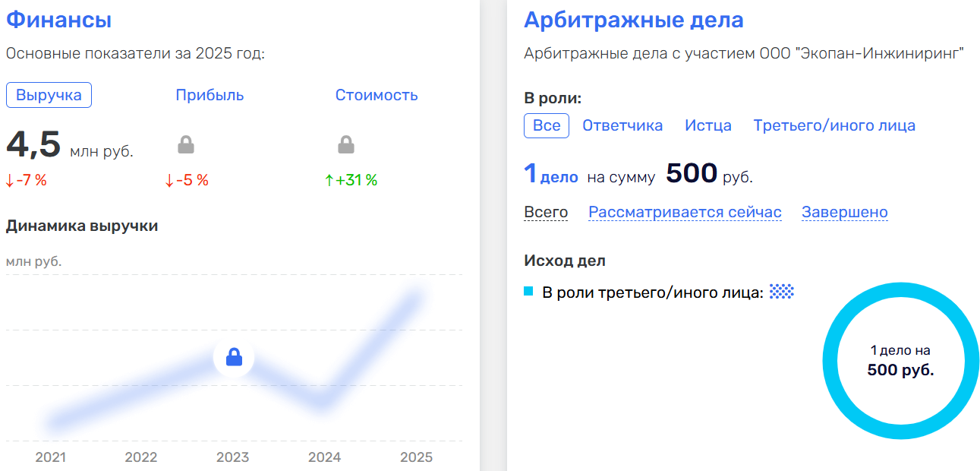980x471 pixels.
Task: Click the -7 % revenue change indicator
Action: coord(27,181)
